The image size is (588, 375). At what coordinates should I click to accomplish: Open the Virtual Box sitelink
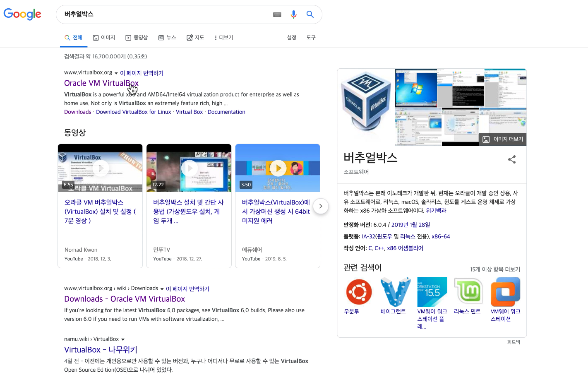(189, 112)
